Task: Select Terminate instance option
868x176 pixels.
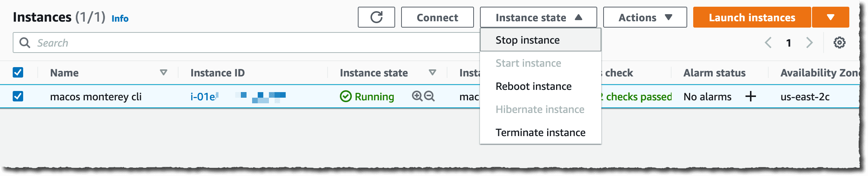Action: [540, 132]
